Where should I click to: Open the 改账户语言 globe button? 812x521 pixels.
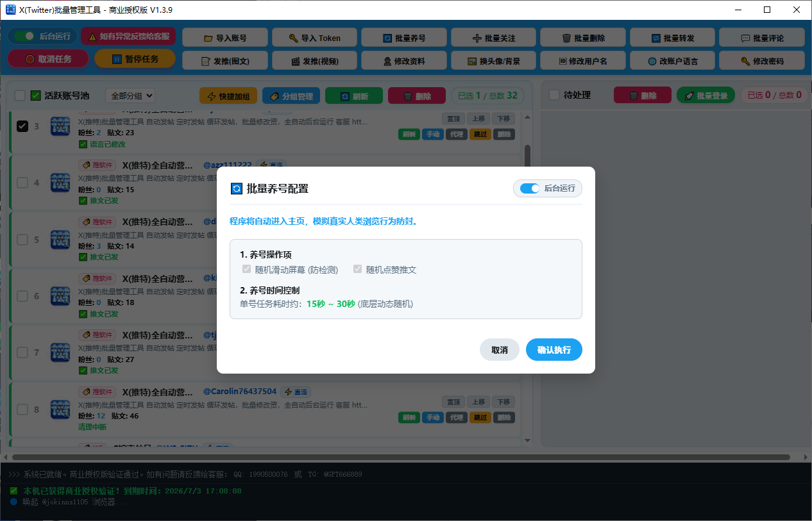click(x=672, y=62)
